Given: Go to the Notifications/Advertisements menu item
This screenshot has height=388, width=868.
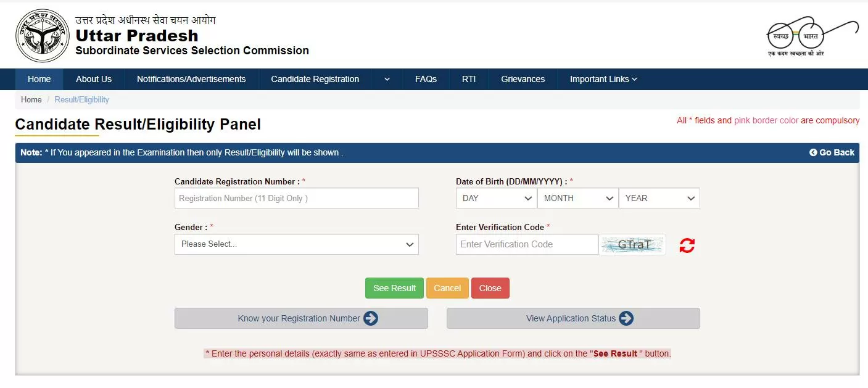Looking at the screenshot, I should click(191, 79).
